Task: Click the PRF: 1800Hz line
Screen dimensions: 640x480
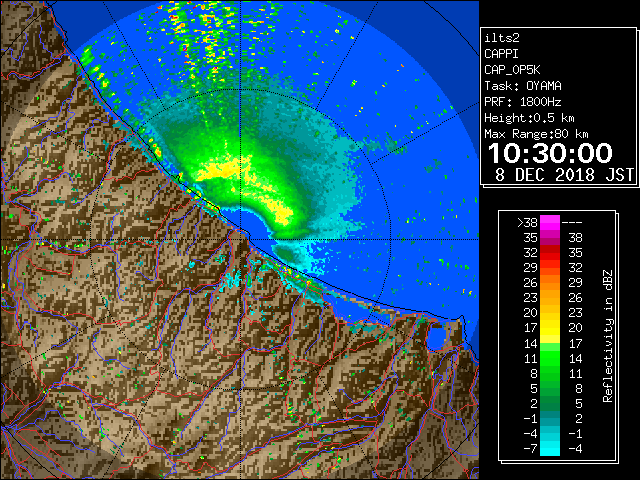Action: point(523,102)
